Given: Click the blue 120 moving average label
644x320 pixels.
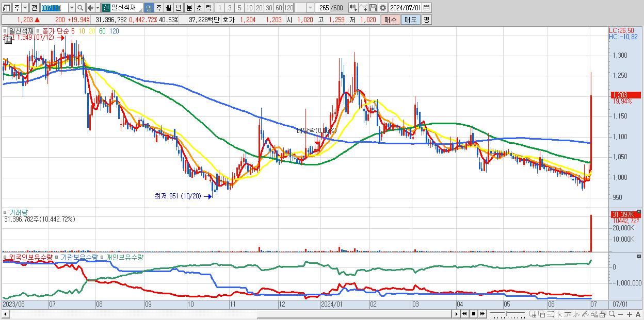Looking at the screenshot, I should (x=115, y=31).
